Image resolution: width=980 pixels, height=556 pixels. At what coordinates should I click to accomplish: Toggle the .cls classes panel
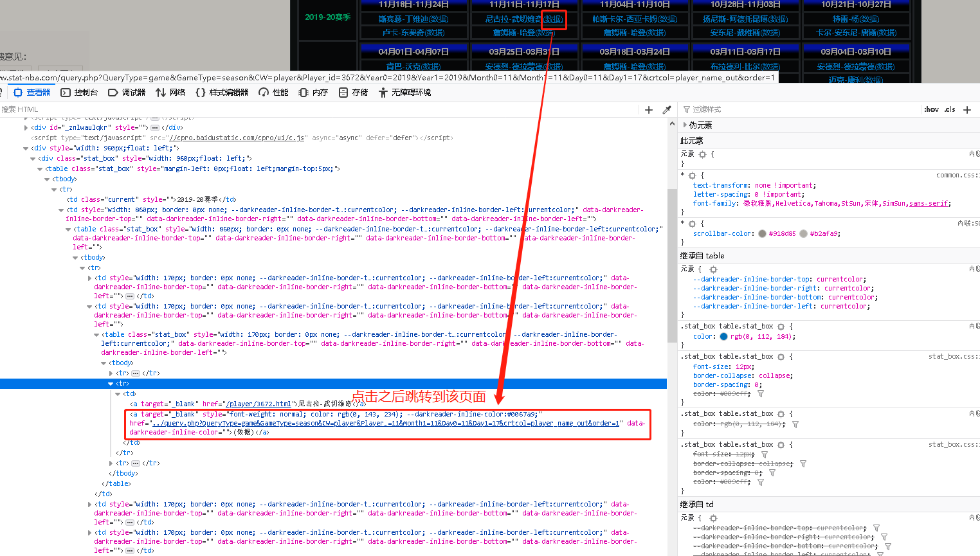[950, 110]
